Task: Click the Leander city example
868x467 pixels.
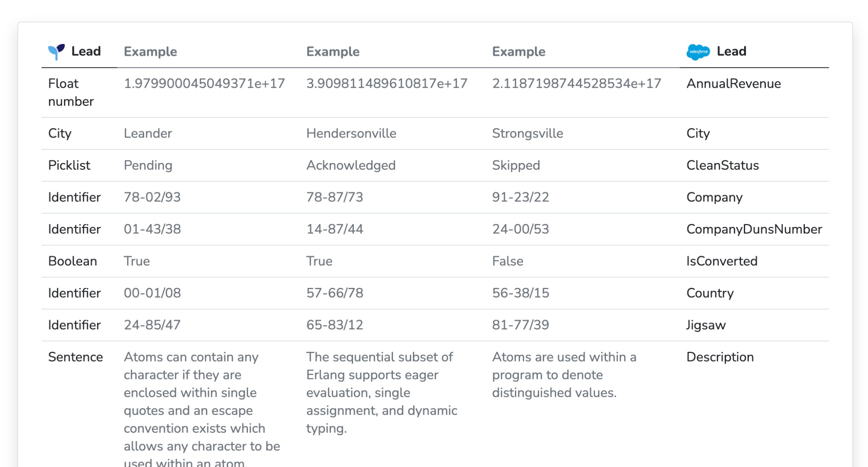Action: [x=147, y=134]
